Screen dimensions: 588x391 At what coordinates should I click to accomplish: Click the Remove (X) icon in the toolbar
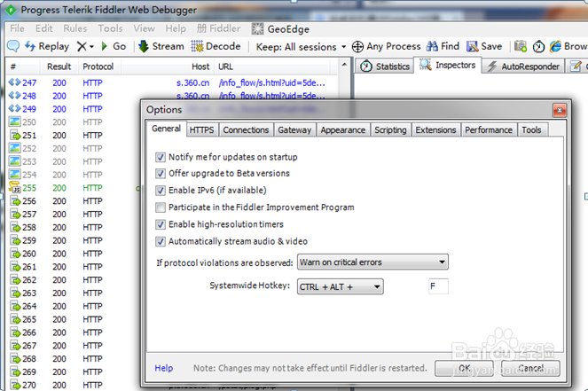(82, 46)
